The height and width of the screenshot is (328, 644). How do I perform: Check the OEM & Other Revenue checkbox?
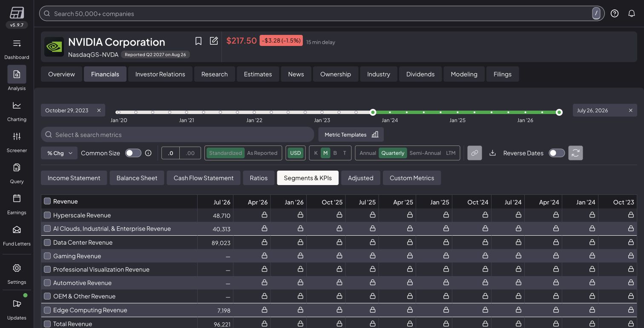click(x=47, y=296)
